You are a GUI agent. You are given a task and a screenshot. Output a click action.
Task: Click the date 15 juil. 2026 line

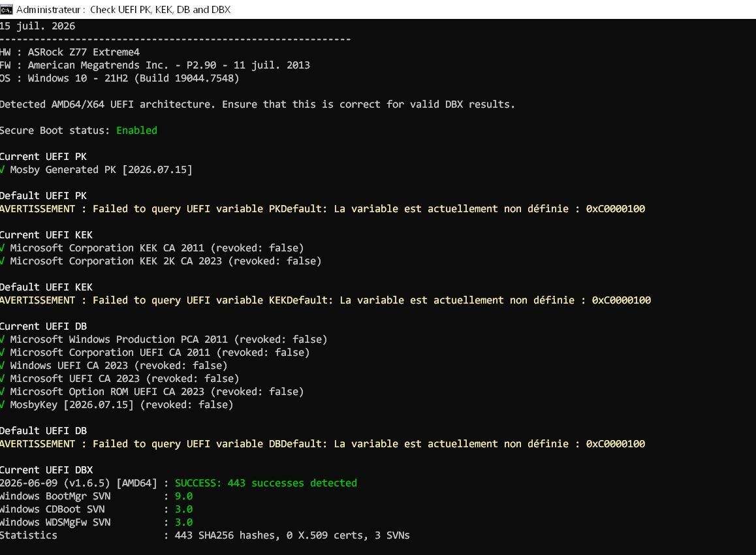pos(38,26)
